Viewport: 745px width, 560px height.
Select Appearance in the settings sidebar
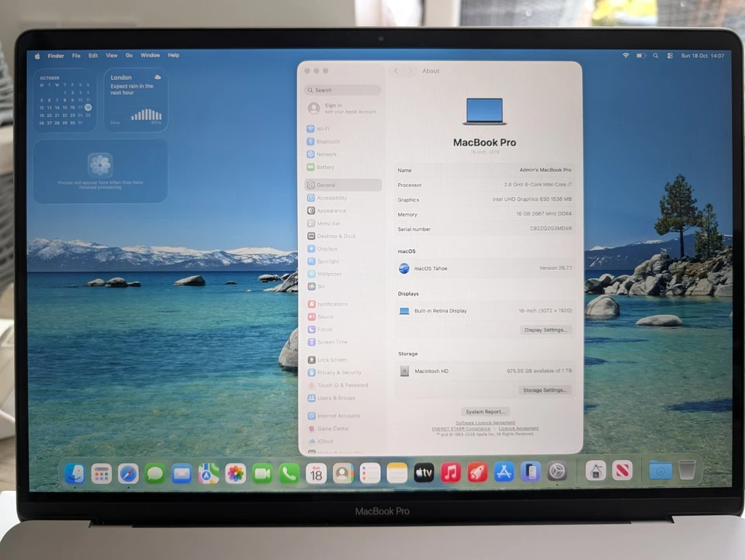pos(343,210)
